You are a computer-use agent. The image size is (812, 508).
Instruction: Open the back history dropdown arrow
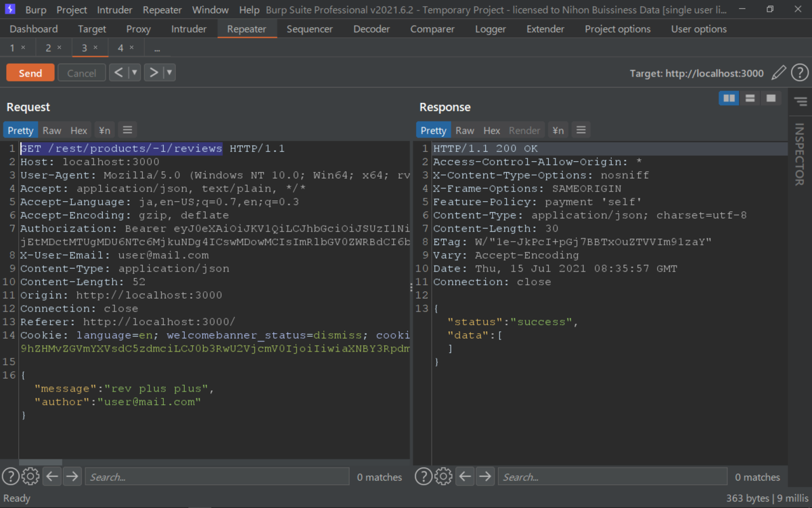point(135,72)
